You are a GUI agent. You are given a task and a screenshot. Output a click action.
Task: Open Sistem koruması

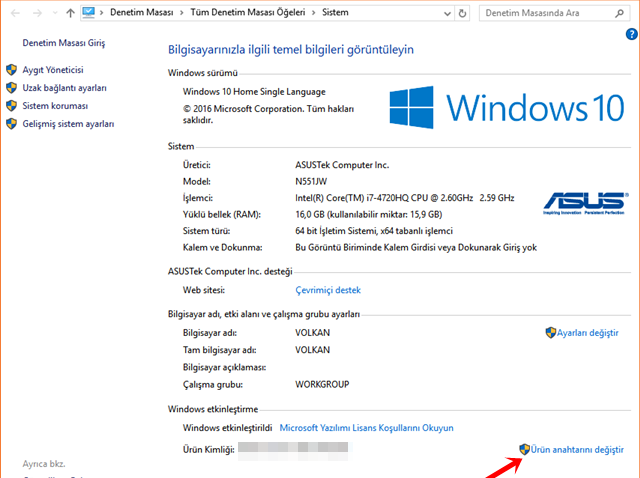pos(55,106)
